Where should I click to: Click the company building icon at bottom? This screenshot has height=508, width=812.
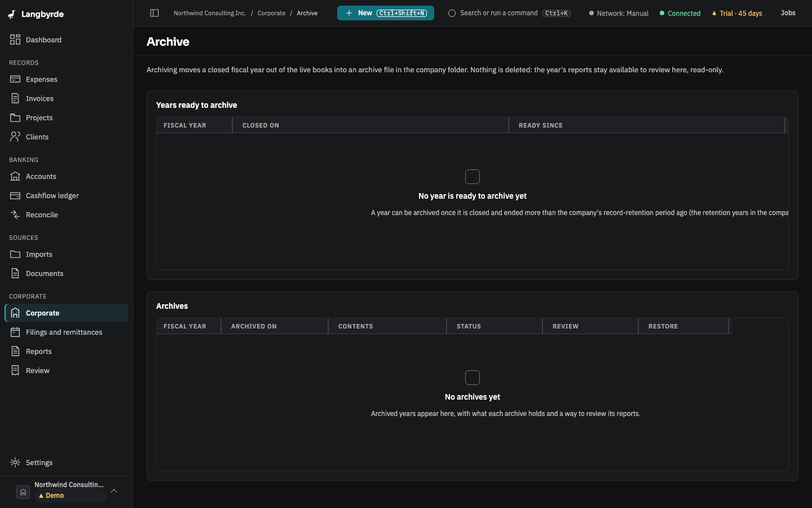(23, 492)
